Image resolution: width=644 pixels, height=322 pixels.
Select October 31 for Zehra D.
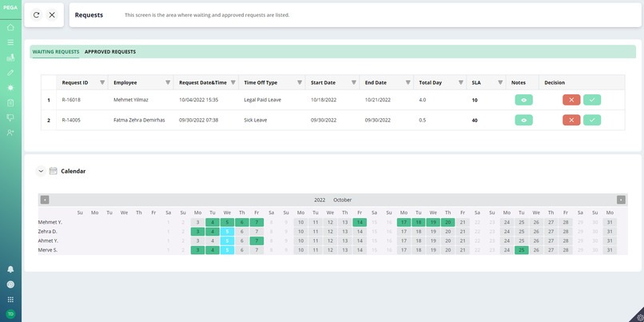pos(610,232)
